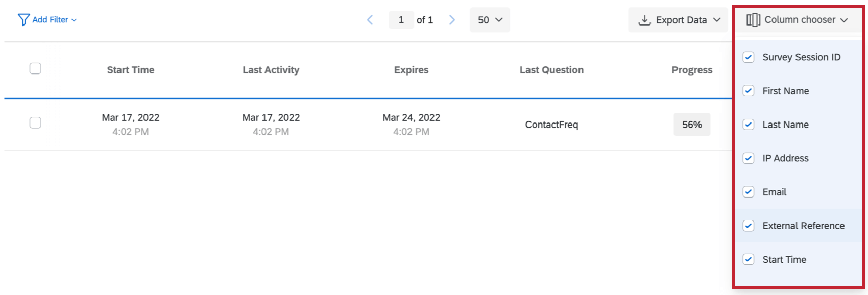868x295 pixels.
Task: Select all rows with header checkbox
Action: (35, 68)
